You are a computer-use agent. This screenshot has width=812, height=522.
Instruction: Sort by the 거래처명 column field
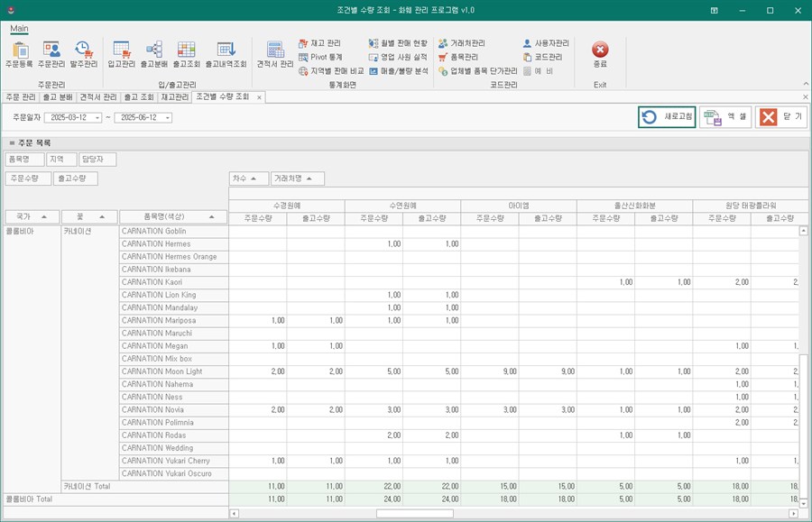297,179
